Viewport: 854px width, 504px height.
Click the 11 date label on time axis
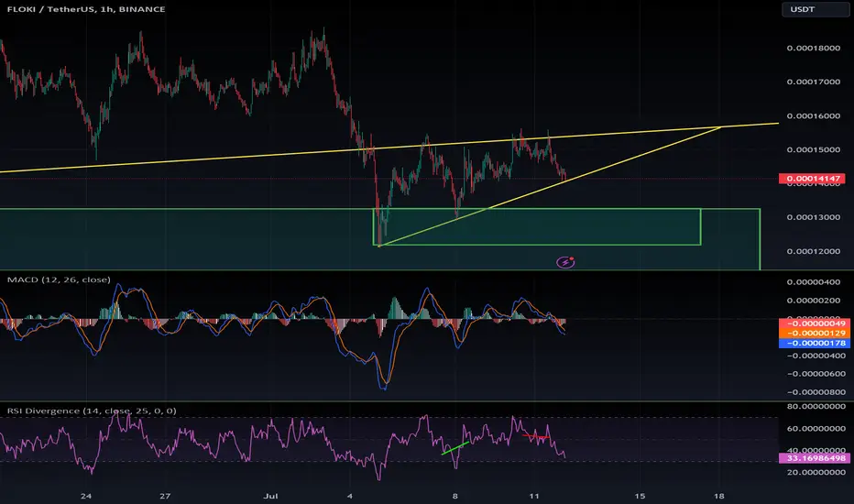(533, 496)
